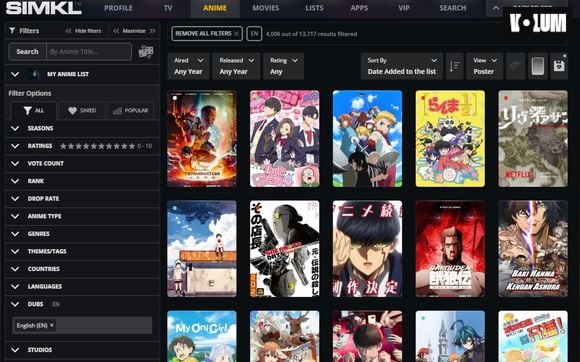Screen dimensions: 580x362
Task: Toggle the EN language filter badge
Action: (254, 34)
